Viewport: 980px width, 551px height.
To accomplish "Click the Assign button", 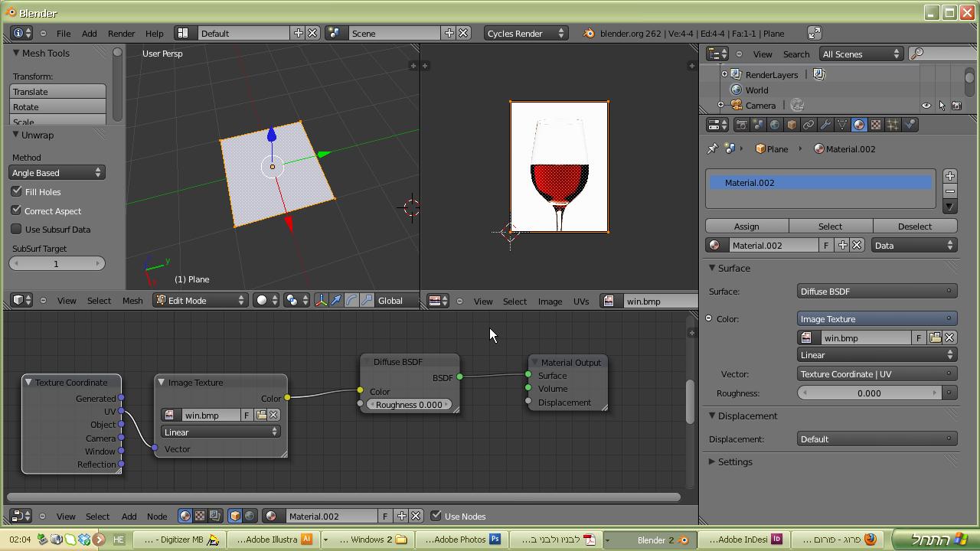I will click(x=746, y=227).
